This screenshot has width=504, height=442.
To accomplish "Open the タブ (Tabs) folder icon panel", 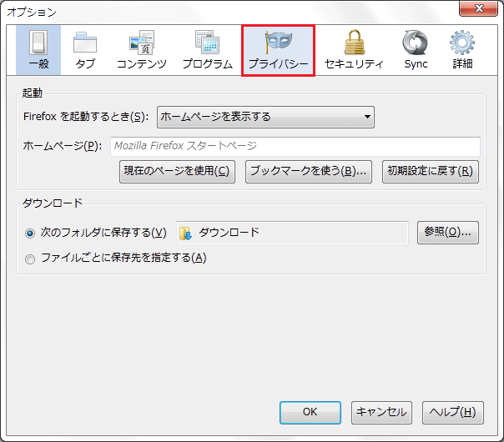I will click(x=85, y=50).
